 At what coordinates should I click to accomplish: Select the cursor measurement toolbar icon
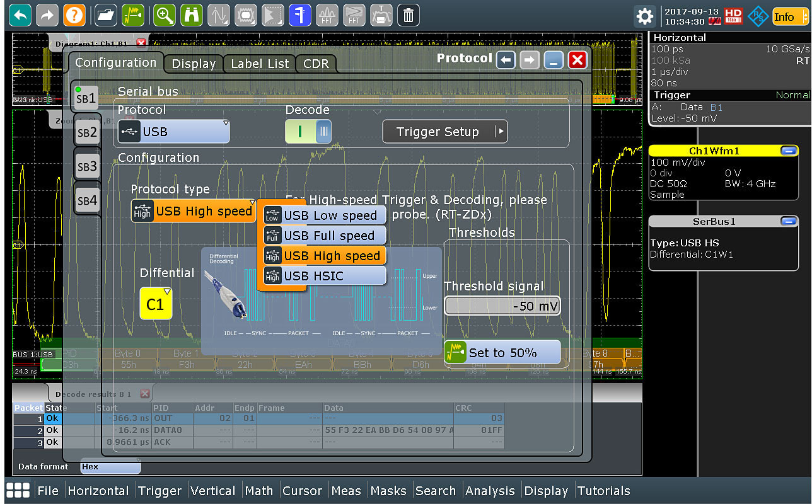point(219,14)
